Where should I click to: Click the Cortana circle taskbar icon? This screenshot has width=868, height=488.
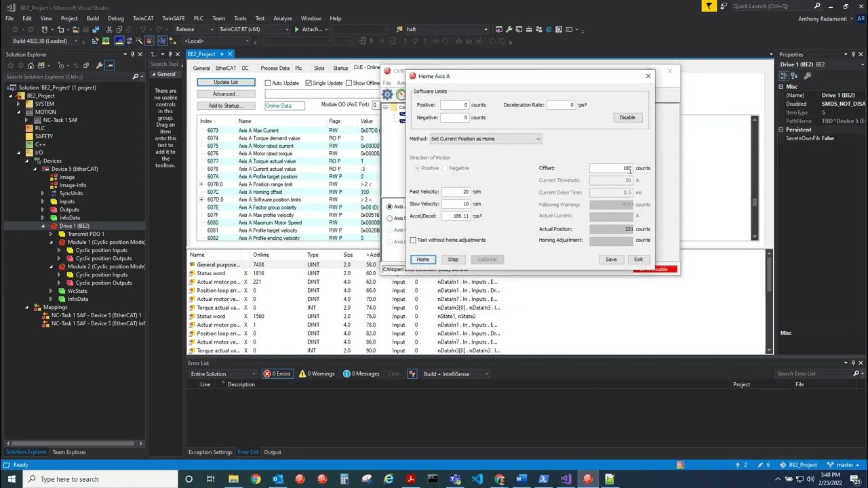[x=189, y=479]
